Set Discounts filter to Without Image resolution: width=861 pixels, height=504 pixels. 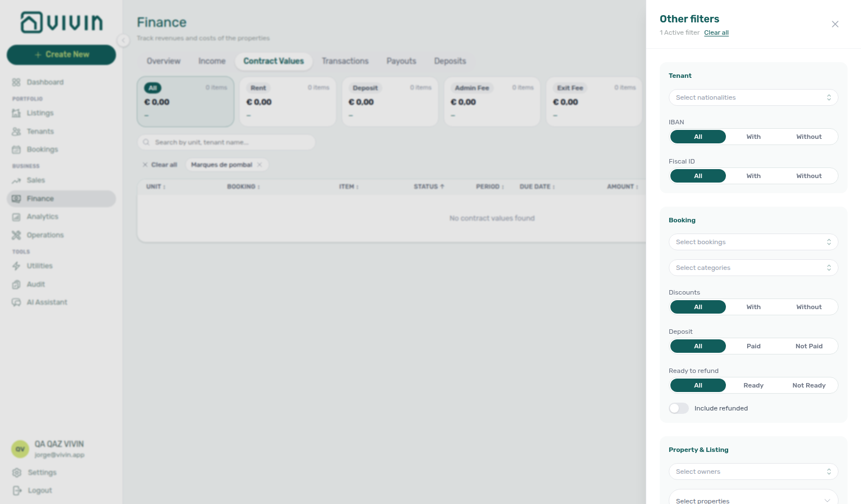pos(809,307)
